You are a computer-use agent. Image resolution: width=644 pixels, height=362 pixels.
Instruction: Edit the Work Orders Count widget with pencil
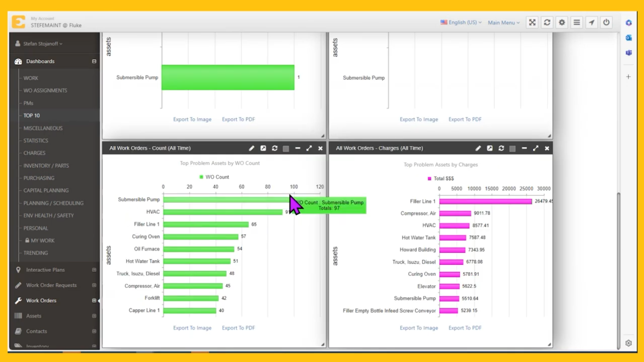tap(251, 148)
